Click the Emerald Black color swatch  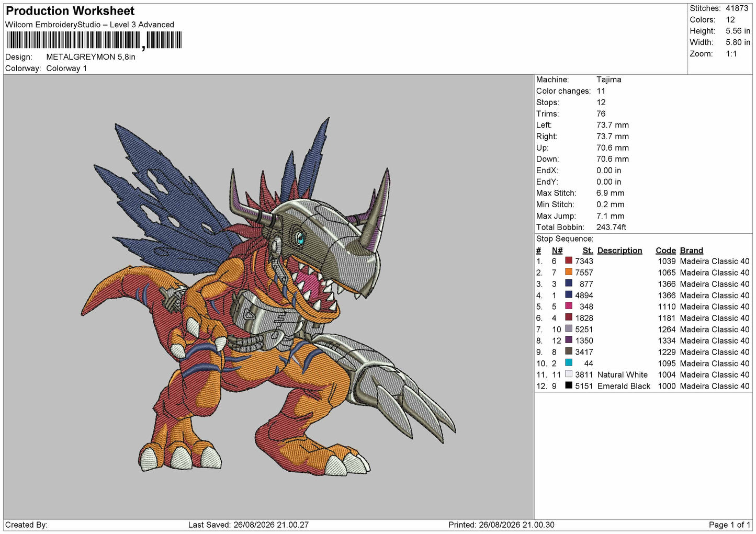click(x=569, y=385)
